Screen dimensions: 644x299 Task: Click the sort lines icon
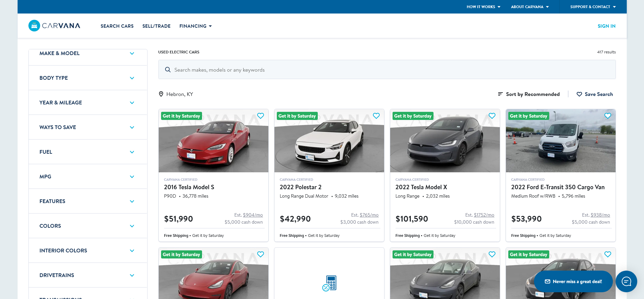pos(500,94)
